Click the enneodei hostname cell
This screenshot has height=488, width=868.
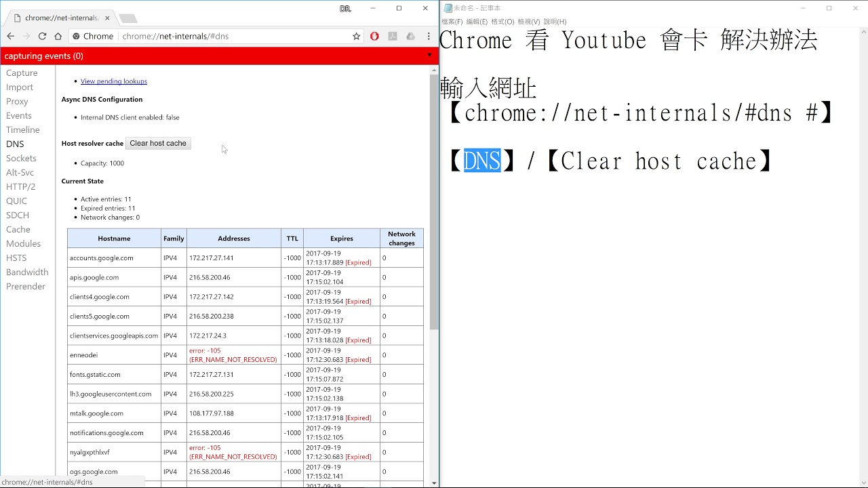point(114,354)
